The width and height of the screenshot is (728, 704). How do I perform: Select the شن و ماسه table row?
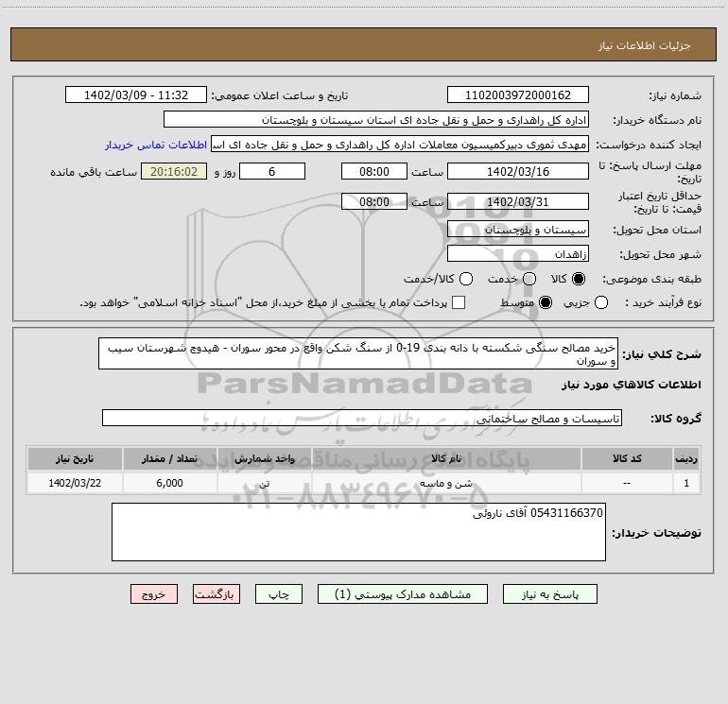[x=364, y=483]
